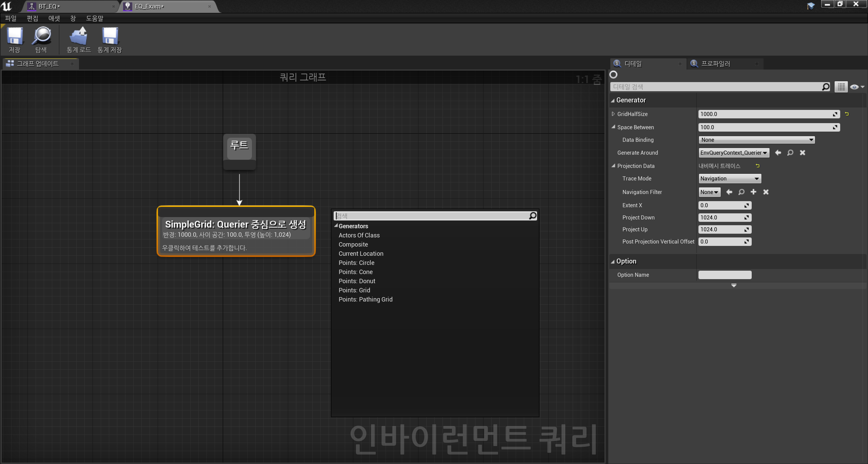
Task: Click the Save (저장) toolbar icon
Action: 15,37
